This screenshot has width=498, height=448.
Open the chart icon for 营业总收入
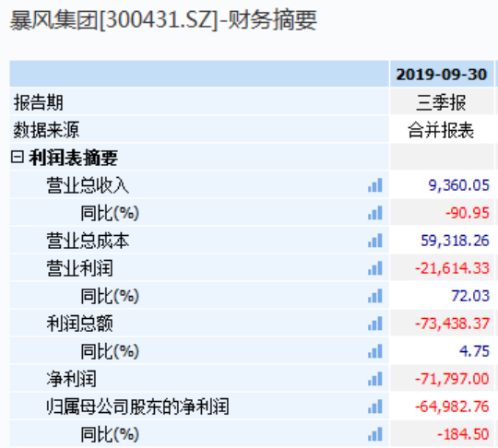tap(375, 185)
